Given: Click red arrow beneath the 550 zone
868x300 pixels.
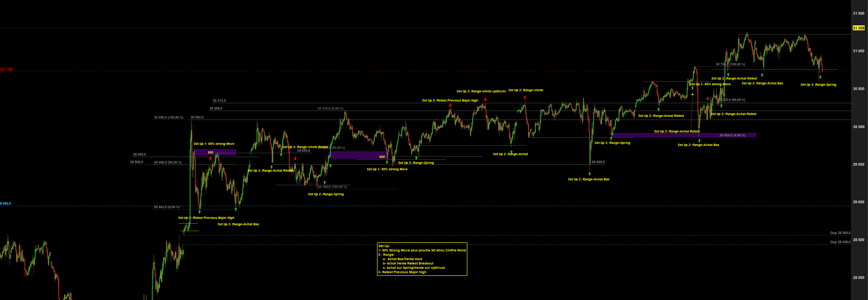Looking at the screenshot, I should (x=211, y=158).
